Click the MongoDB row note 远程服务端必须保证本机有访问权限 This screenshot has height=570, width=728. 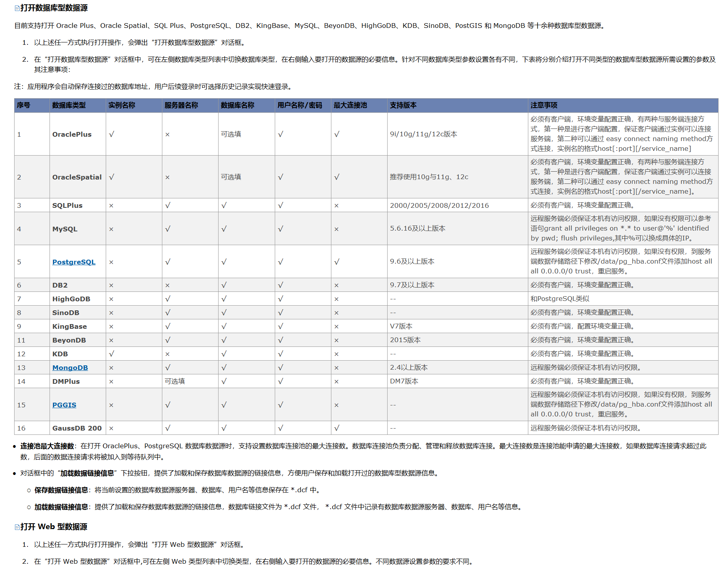click(623, 368)
